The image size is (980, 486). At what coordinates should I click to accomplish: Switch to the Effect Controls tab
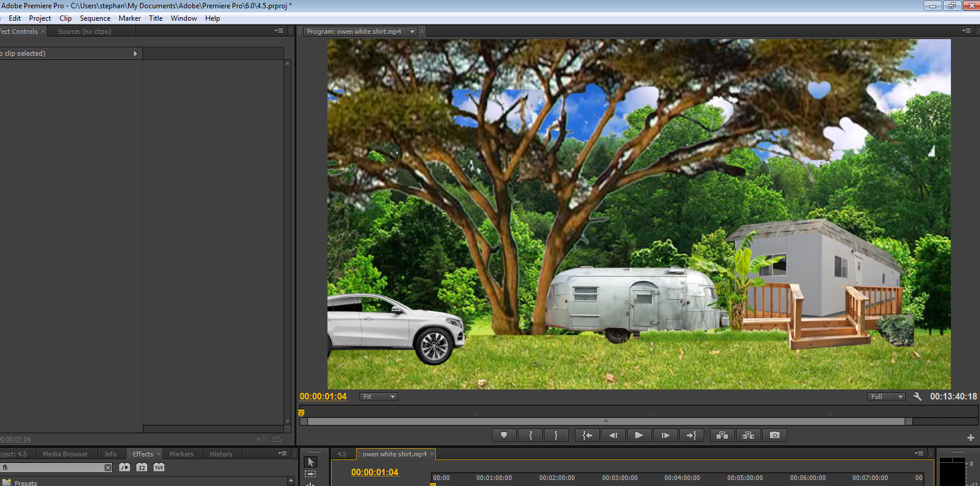tap(18, 31)
